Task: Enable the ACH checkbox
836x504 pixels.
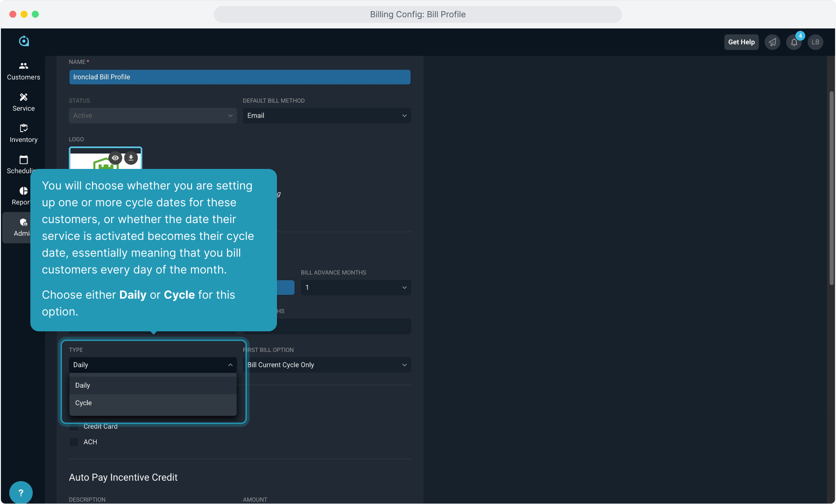Action: [74, 442]
